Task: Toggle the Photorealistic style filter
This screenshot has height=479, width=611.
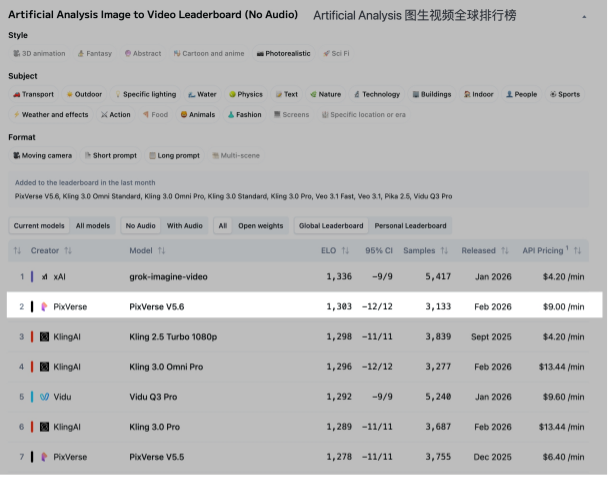Action: click(283, 53)
